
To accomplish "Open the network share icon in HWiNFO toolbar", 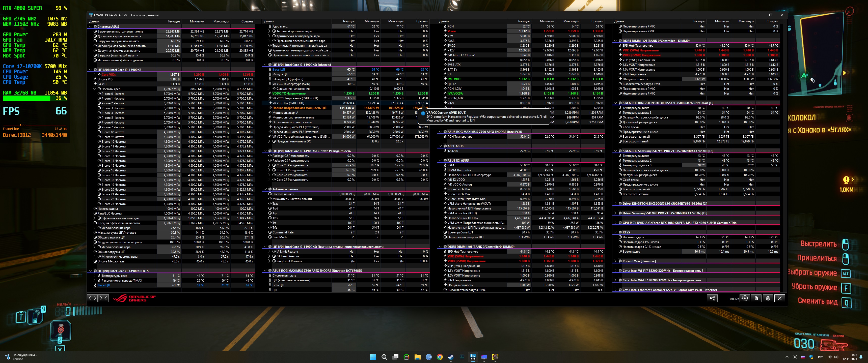I will (712, 298).
